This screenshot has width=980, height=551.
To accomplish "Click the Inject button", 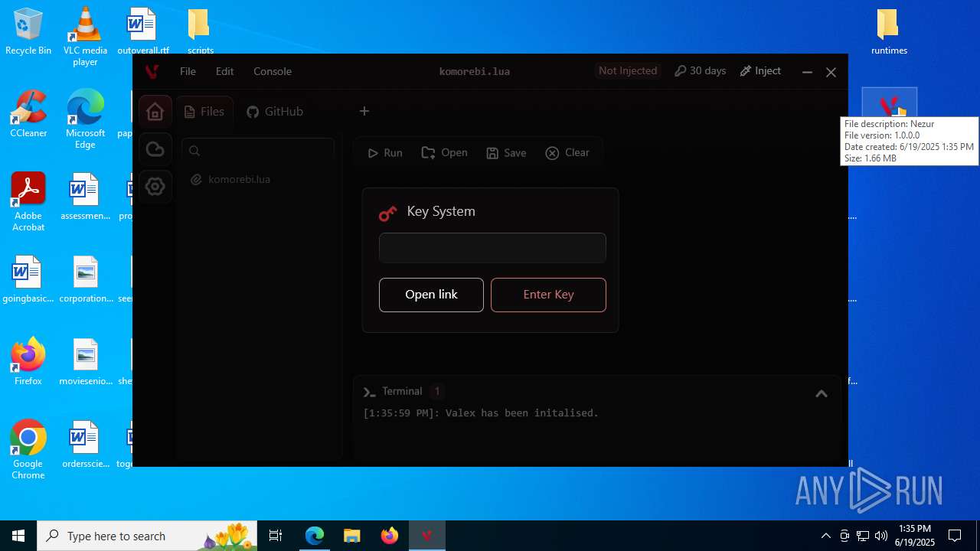I will 760,71.
